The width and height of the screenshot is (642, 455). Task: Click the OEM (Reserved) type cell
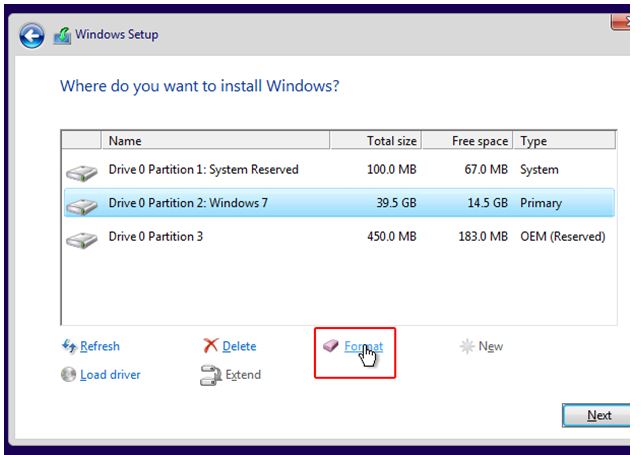tap(563, 236)
